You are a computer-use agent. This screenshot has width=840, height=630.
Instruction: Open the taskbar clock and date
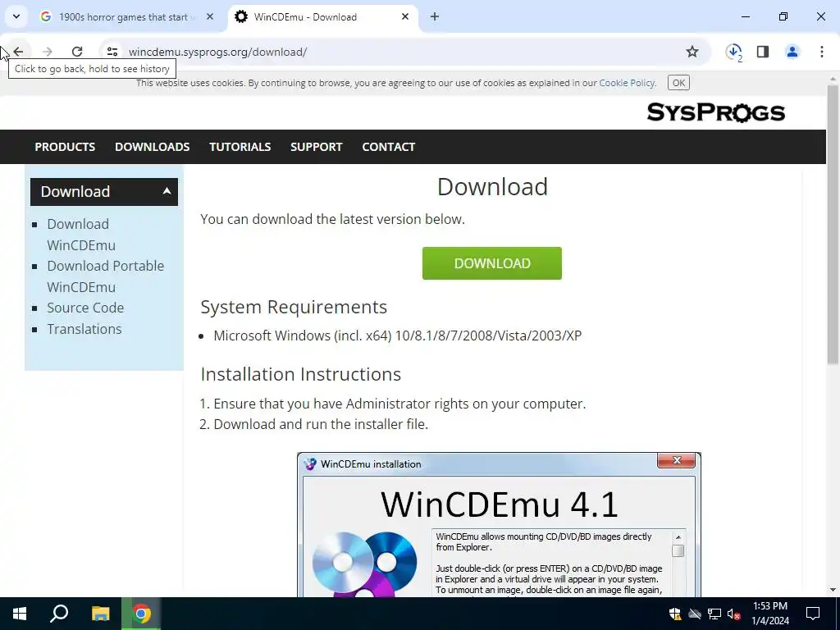pos(769,614)
